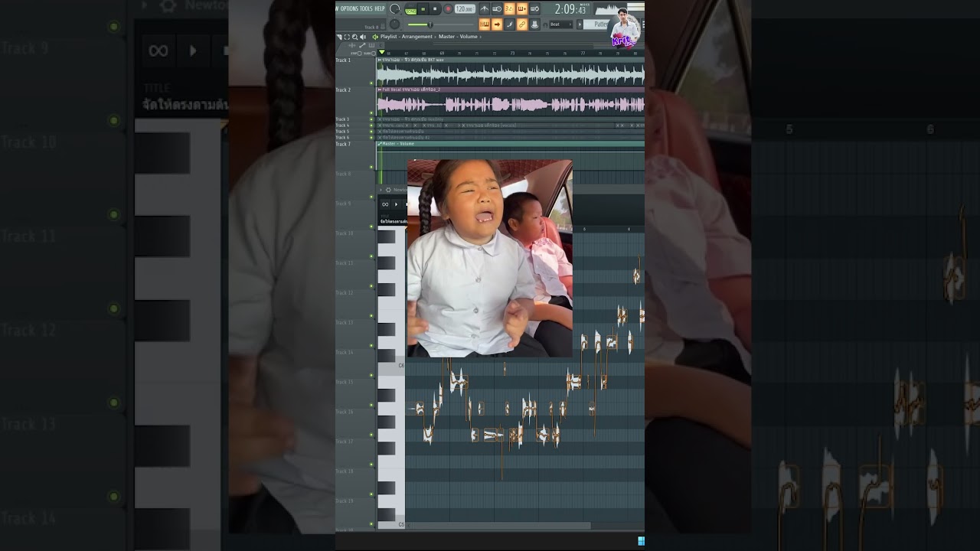Click the C6 piano key in Newtone
This screenshot has width=980, height=551.
[x=391, y=367]
